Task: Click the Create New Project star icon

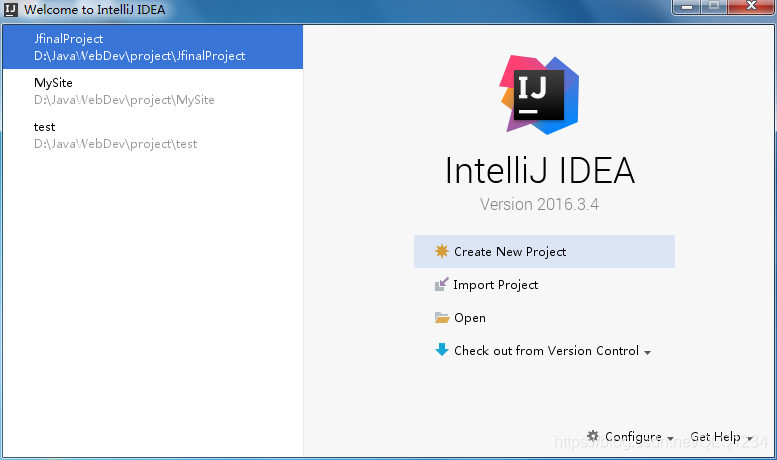Action: point(442,251)
